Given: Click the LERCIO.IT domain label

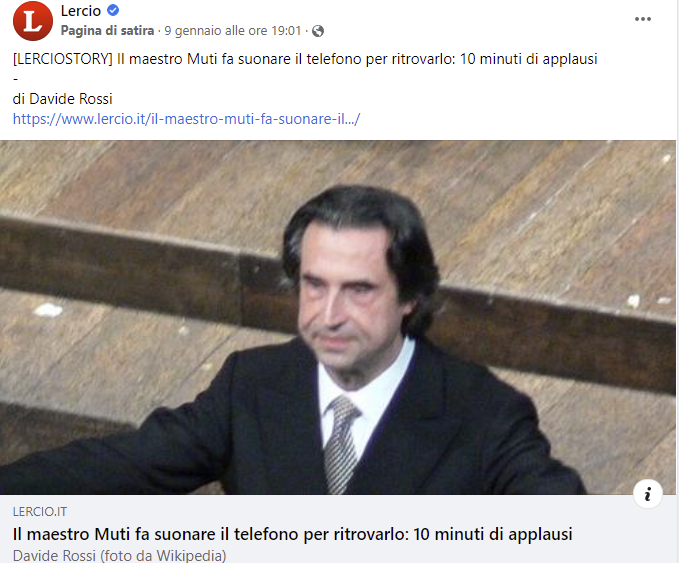Looking at the screenshot, I should coord(40,512).
